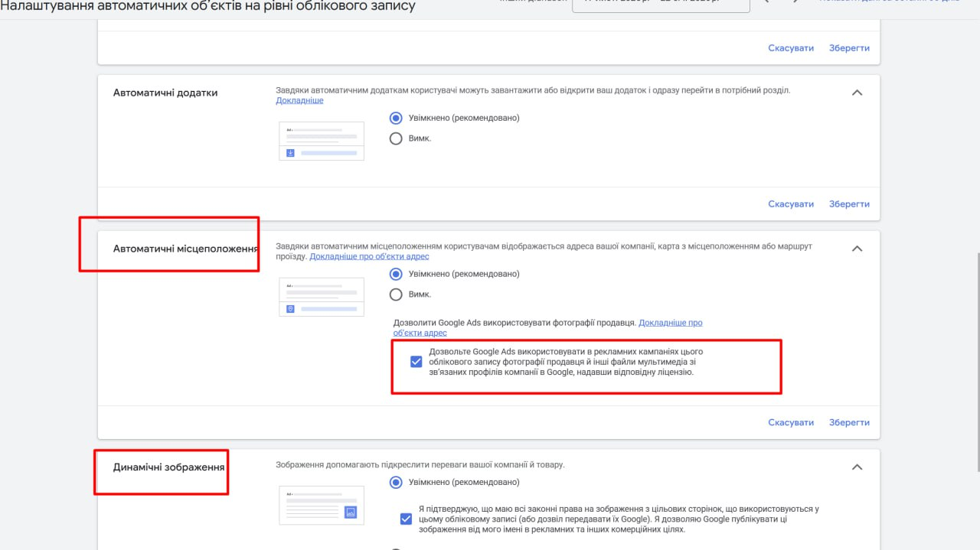The height and width of the screenshot is (550, 980).
Task: Click the previous date range arrow
Action: (x=767, y=3)
